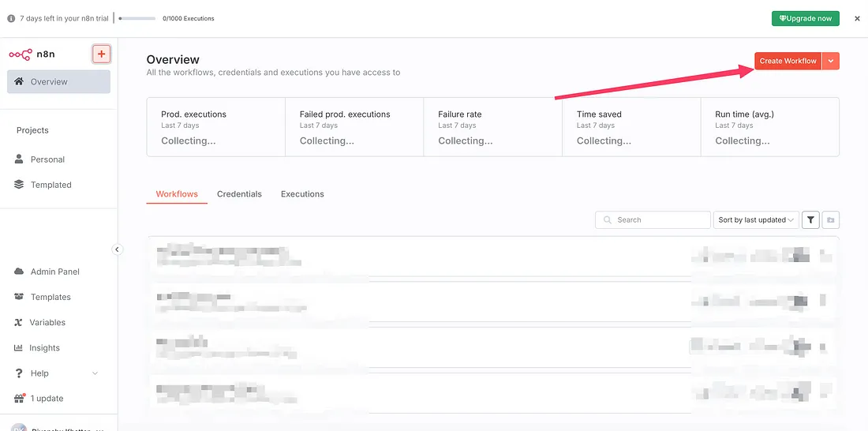
Task: Click the Help question mark icon
Action: pyautogui.click(x=19, y=373)
